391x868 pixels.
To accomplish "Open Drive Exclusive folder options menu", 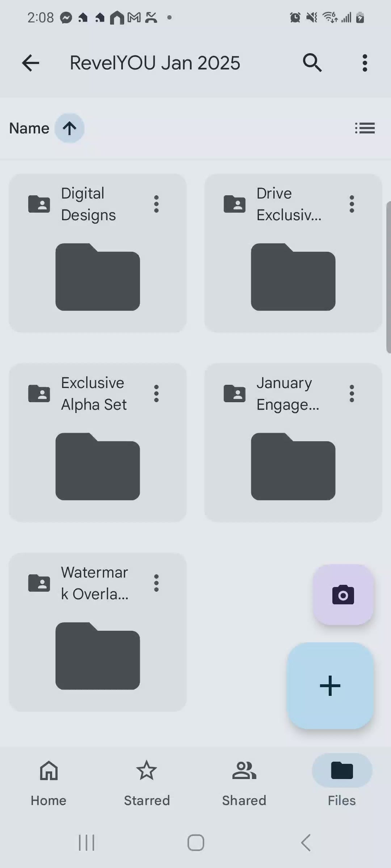I will click(352, 204).
